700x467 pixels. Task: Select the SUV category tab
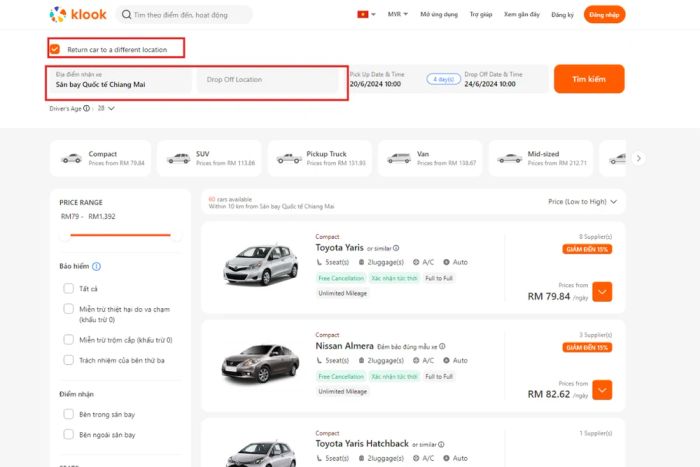209,158
